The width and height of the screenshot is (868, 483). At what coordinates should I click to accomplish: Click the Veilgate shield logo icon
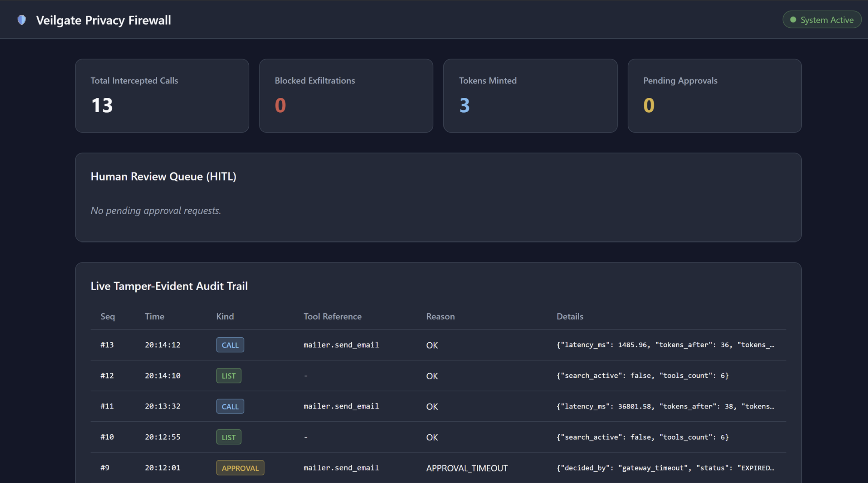(22, 20)
